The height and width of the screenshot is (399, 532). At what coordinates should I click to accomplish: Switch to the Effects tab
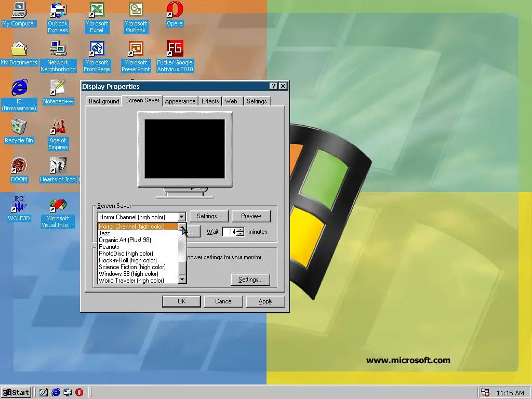click(210, 101)
